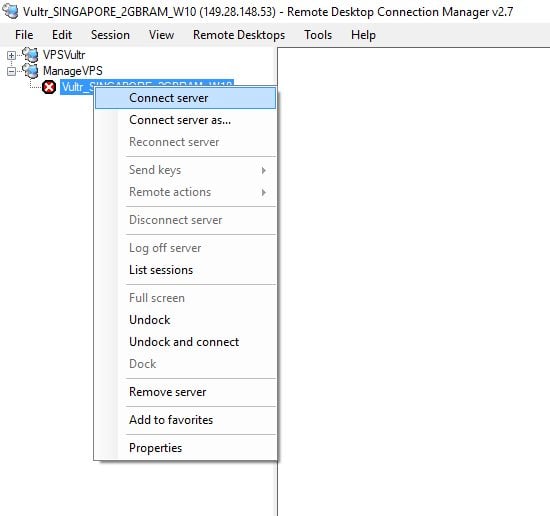Open the Session menu
Viewport: 550px width, 516px height.
110,35
